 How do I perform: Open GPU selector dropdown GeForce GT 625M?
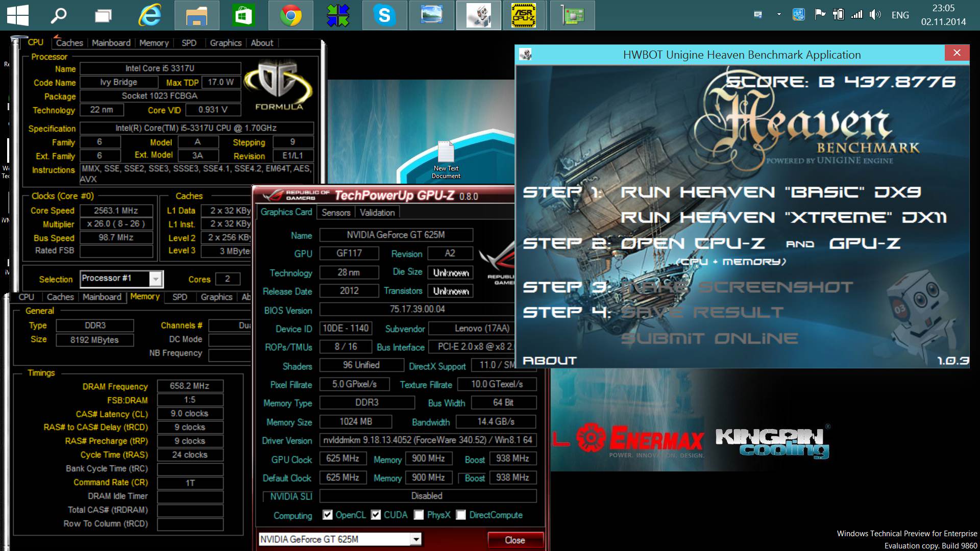pyautogui.click(x=340, y=539)
